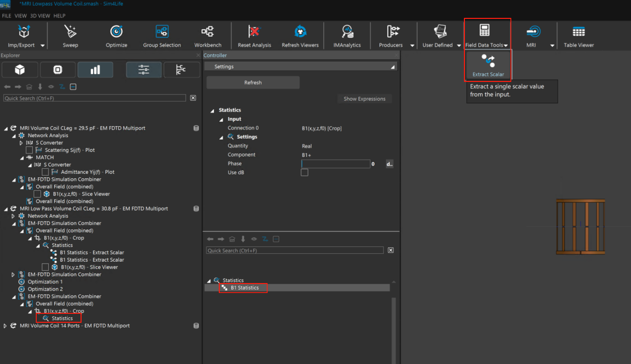Open the Imp/Export dropdown arrow
The width and height of the screenshot is (631, 364).
pyautogui.click(x=42, y=45)
